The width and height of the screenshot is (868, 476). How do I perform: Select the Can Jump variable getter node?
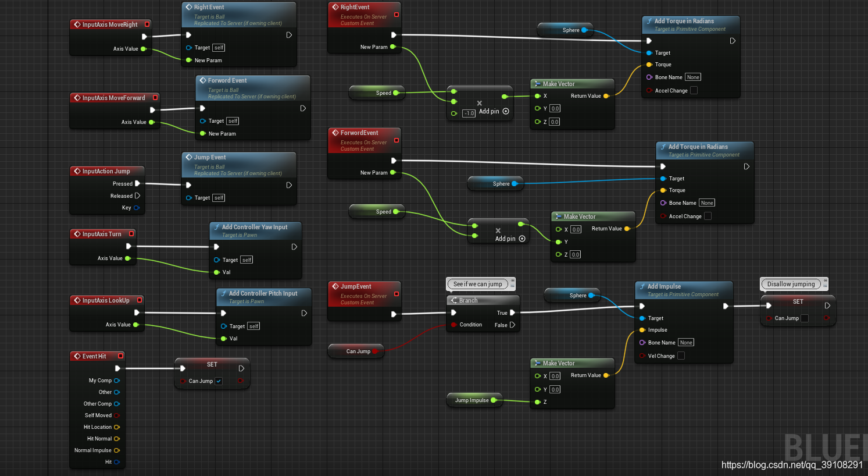356,351
